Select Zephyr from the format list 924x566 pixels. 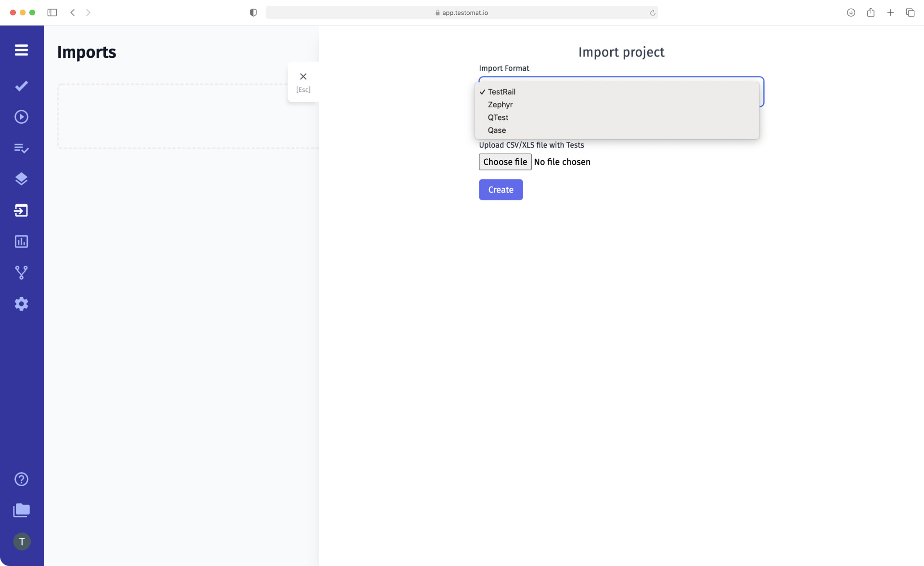(x=500, y=104)
